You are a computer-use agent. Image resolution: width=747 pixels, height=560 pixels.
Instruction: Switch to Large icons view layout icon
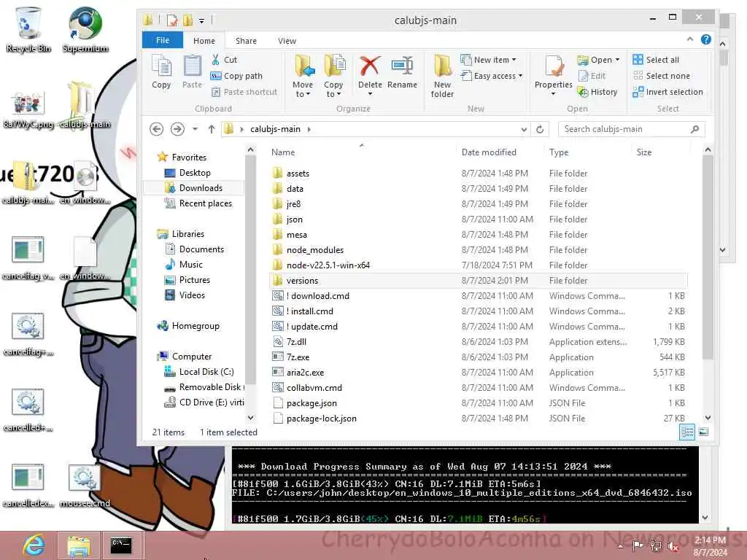pyautogui.click(x=703, y=432)
